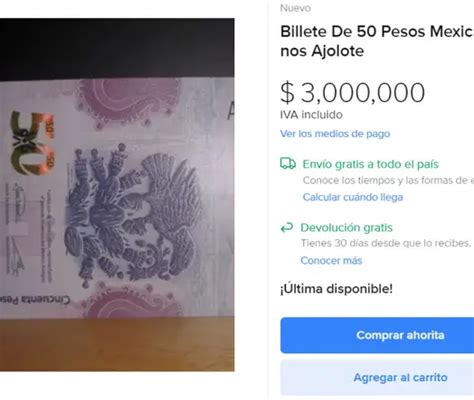Open Conocer más returns link
Image resolution: width=474 pixels, height=400 pixels.
(x=331, y=260)
